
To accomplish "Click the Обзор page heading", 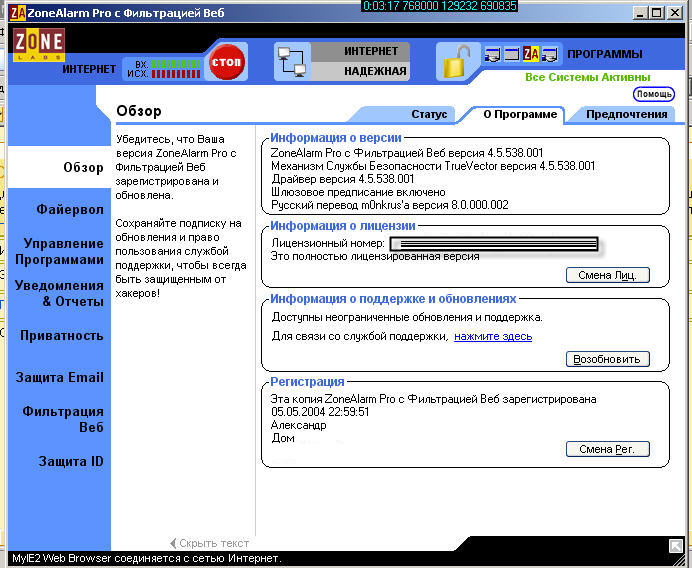I will (139, 111).
